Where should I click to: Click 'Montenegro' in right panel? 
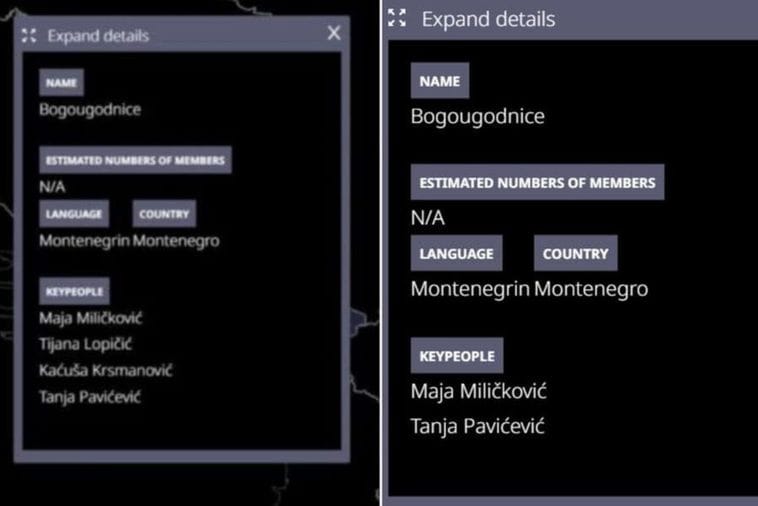(591, 289)
